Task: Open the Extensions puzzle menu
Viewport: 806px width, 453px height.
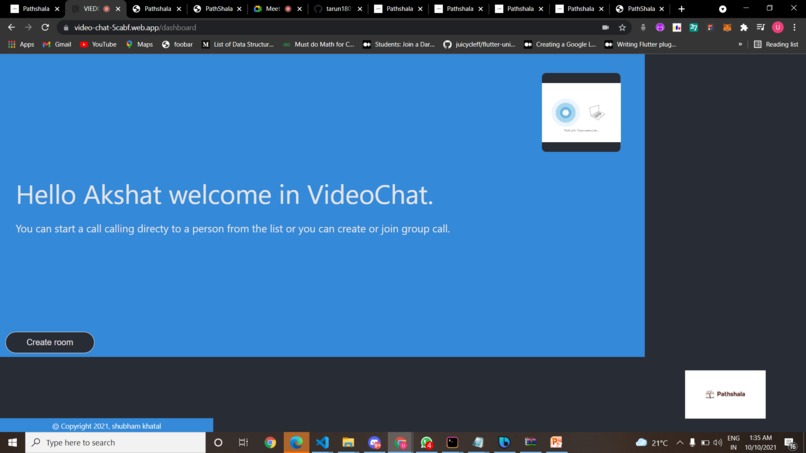Action: click(x=744, y=27)
